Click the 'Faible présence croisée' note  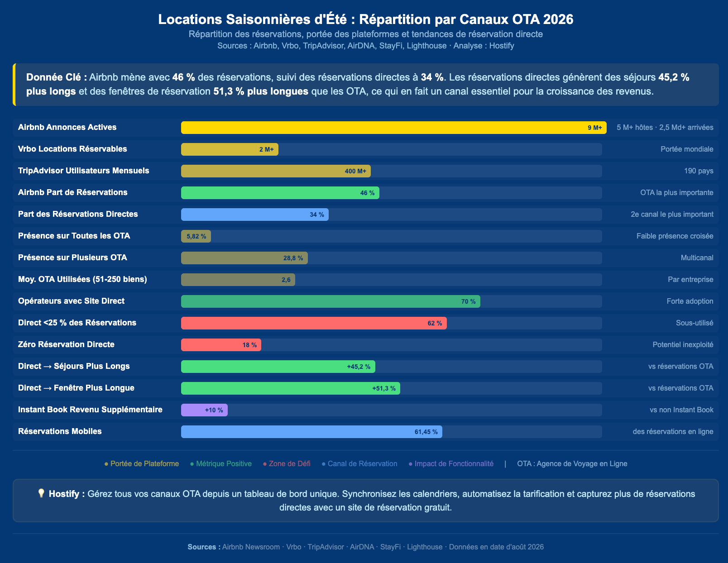[675, 236]
